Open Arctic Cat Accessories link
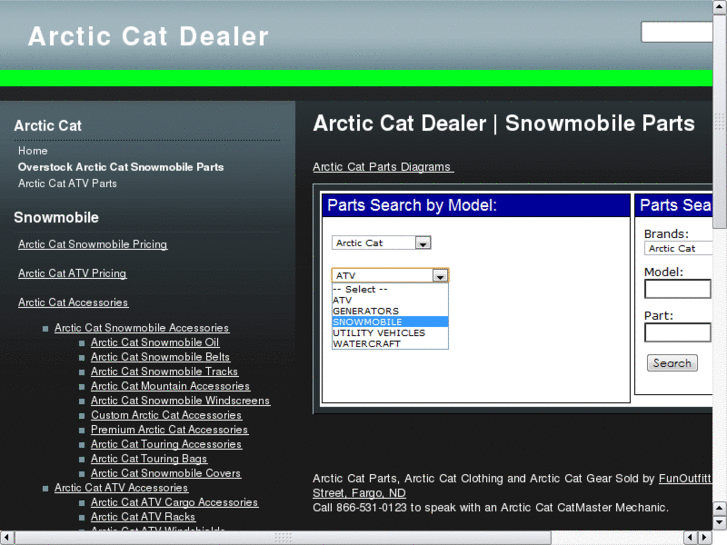Image resolution: width=727 pixels, height=545 pixels. 73,302
